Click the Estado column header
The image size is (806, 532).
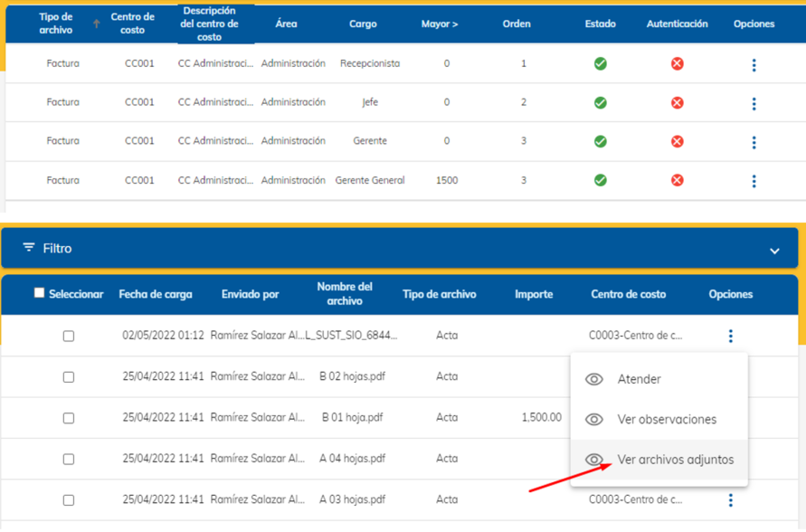click(600, 24)
